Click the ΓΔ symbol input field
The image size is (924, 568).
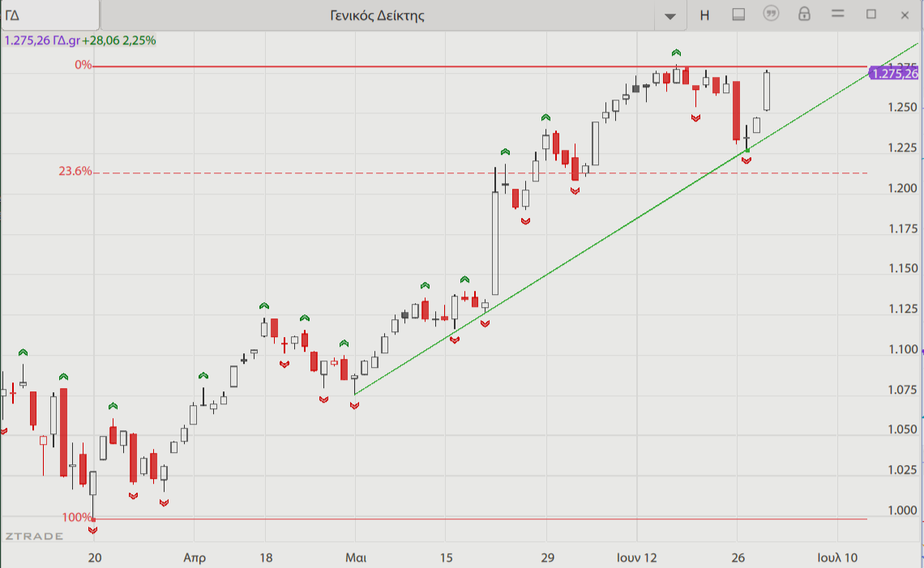(50, 15)
